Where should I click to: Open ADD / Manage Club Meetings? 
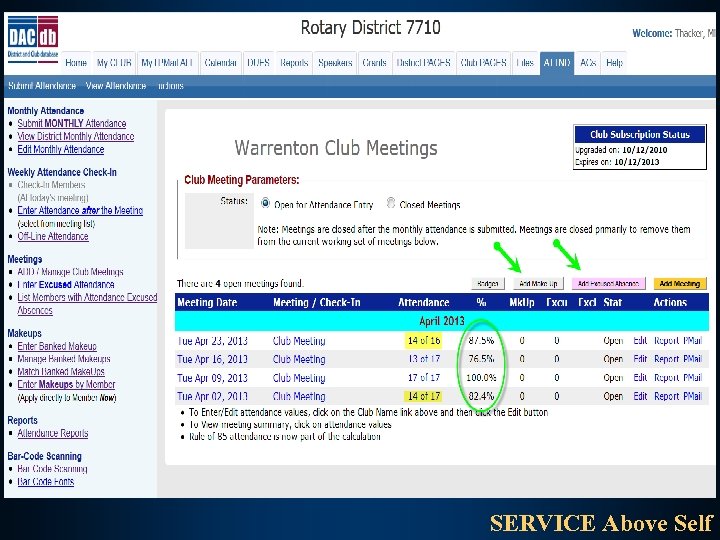tap(70, 272)
